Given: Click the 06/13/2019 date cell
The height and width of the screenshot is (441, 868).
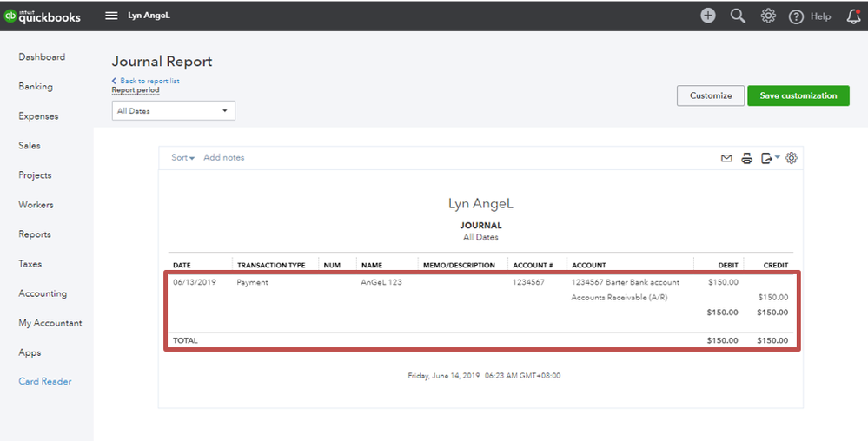Looking at the screenshot, I should point(195,282).
